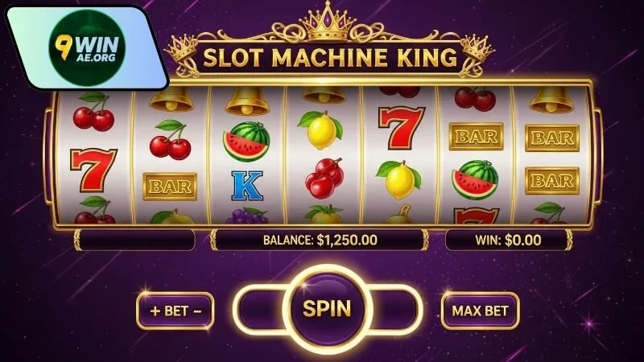Click the MAX BET button

tap(480, 311)
